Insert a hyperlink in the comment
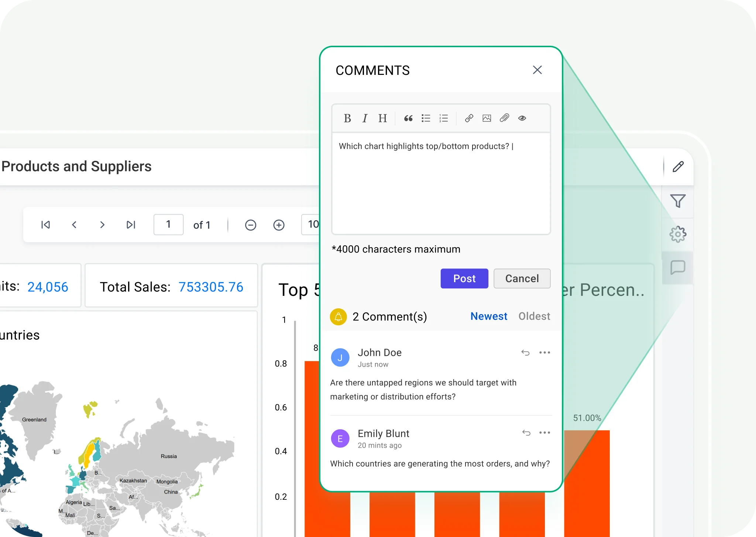756x537 pixels. pyautogui.click(x=469, y=118)
